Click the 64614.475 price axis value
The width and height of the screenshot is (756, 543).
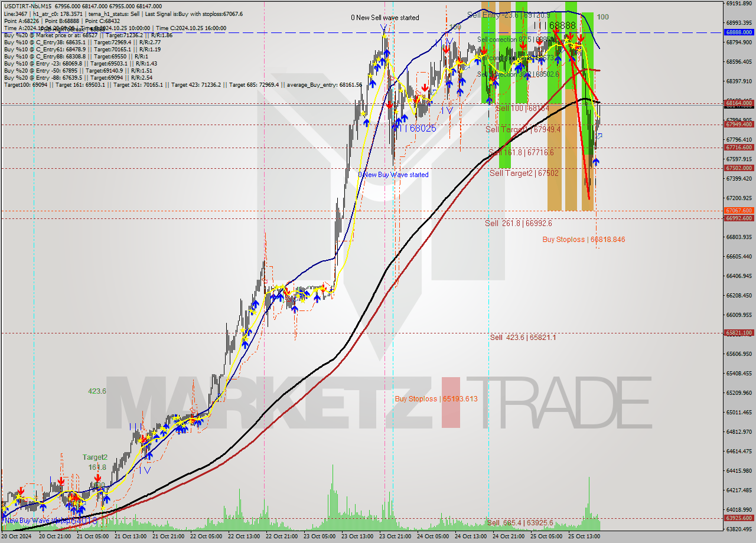tap(739, 451)
